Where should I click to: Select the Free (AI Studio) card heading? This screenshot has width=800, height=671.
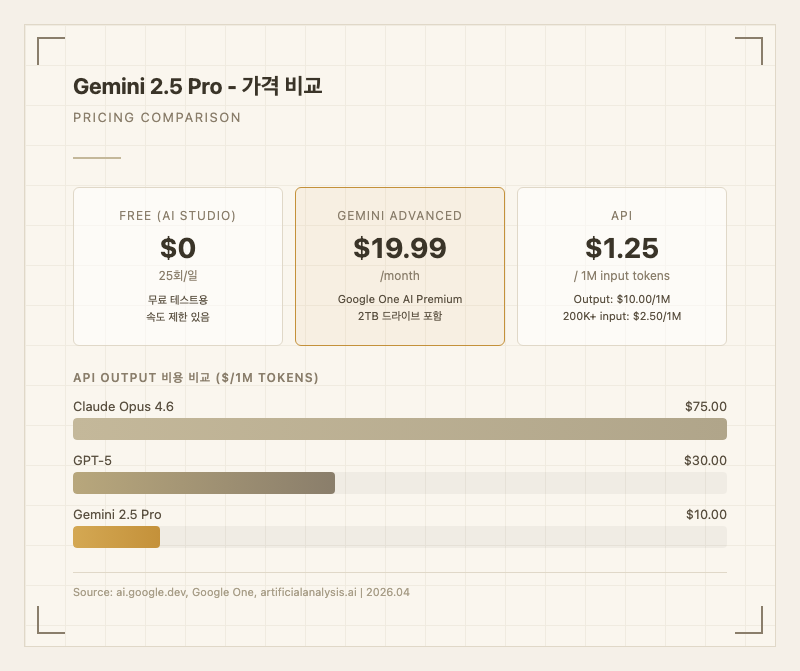(178, 216)
